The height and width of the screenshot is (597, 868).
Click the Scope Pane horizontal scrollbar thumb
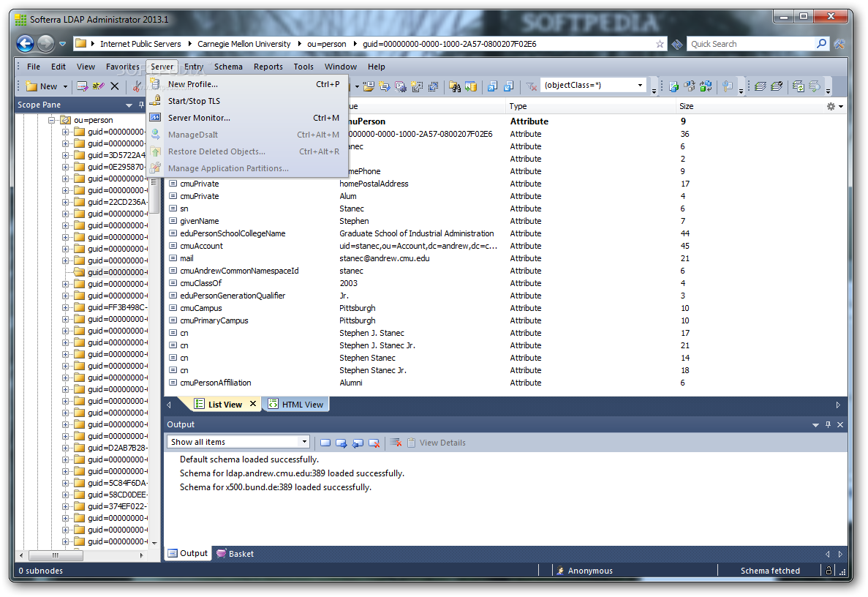(56, 555)
